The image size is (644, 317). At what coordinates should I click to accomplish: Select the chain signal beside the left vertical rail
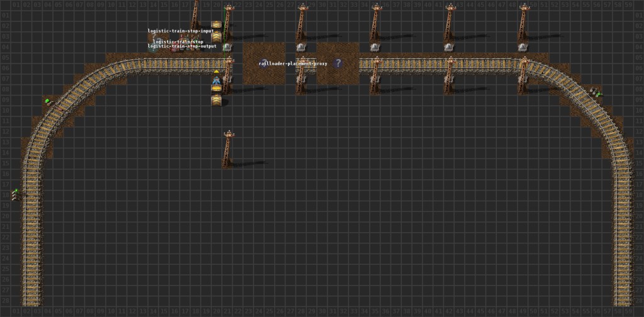[x=16, y=194]
